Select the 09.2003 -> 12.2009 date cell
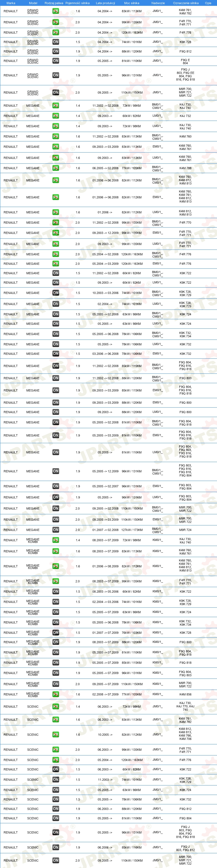Image resolution: width=217 pixels, height=868 pixels. click(x=105, y=233)
